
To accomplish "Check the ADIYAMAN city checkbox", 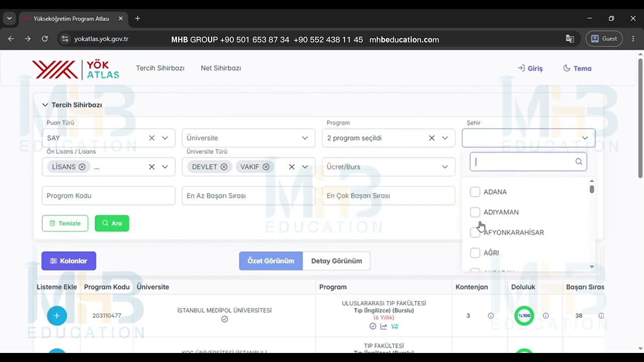I will coord(475,212).
